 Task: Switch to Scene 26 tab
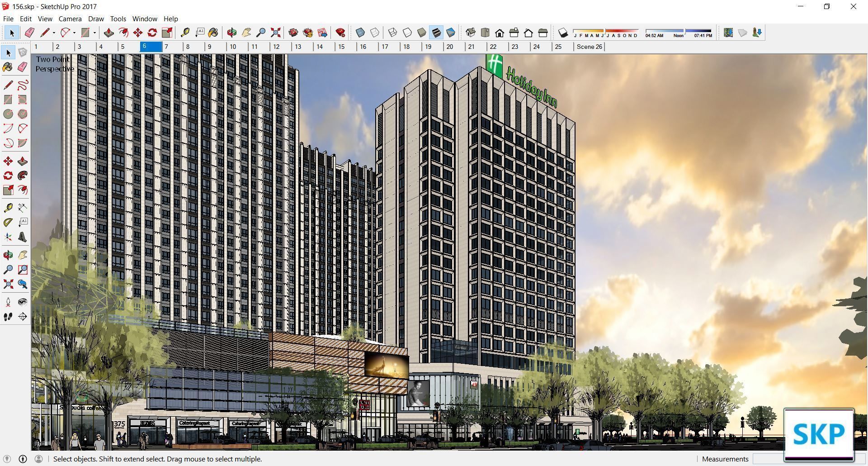[589, 47]
